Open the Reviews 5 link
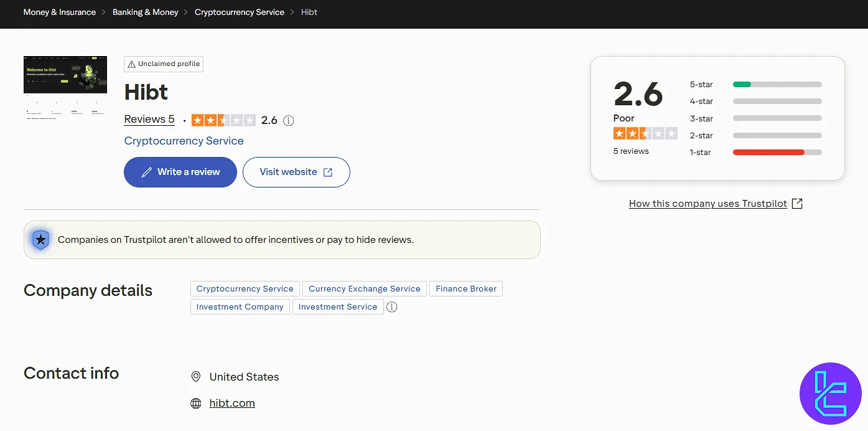Image resolution: width=868 pixels, height=431 pixels. pos(149,120)
